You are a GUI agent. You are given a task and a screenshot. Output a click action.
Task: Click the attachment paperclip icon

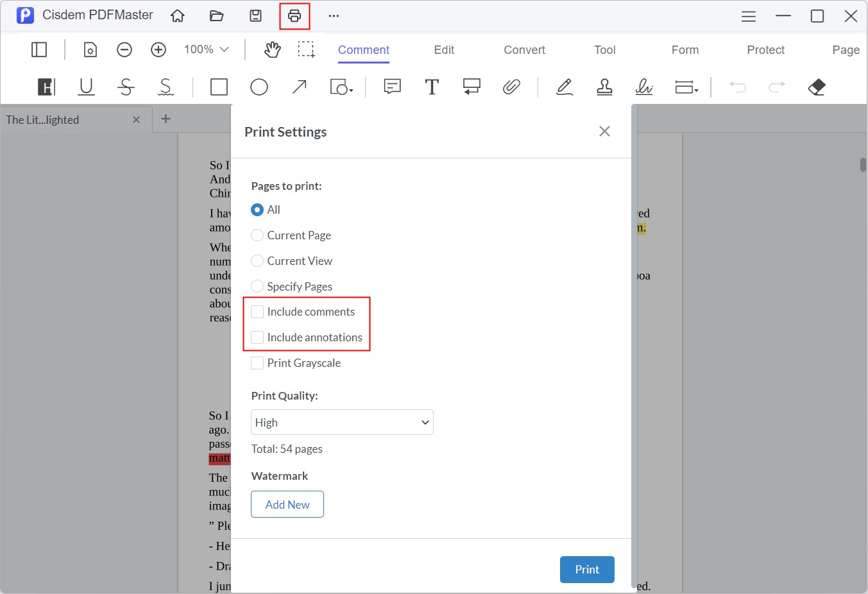[511, 87]
